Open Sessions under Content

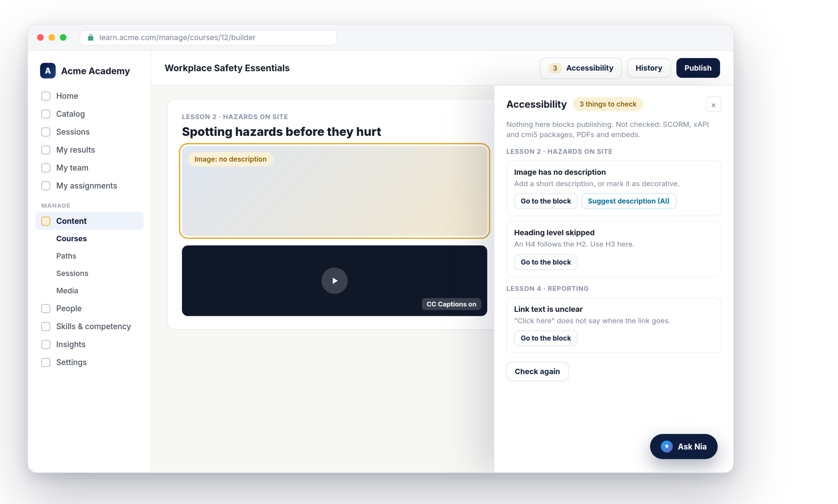[72, 273]
